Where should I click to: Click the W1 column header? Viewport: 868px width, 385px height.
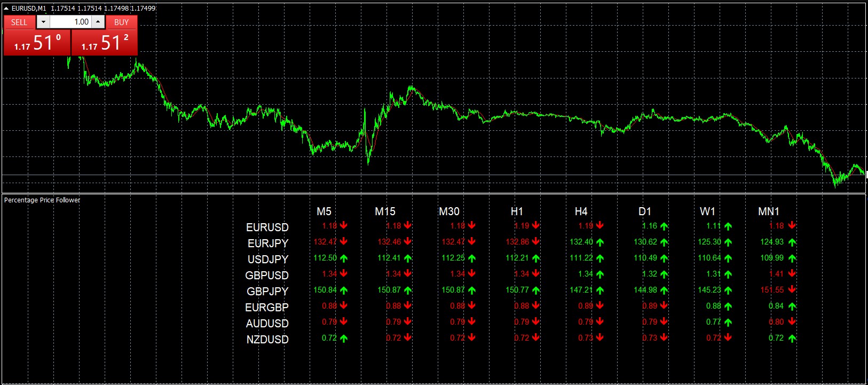tap(707, 211)
